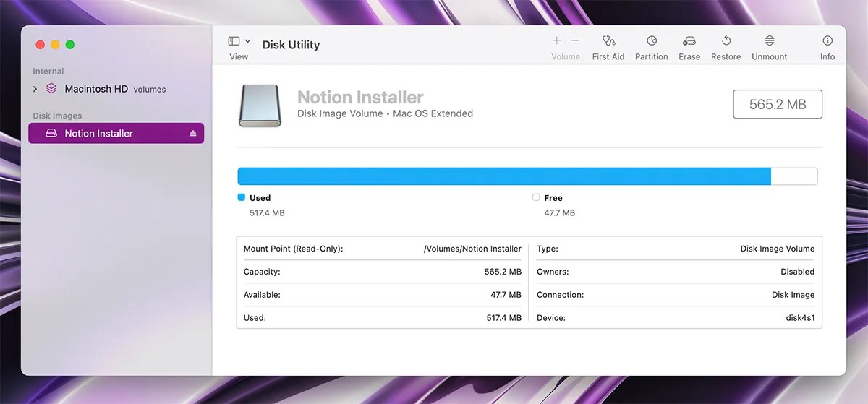Click the blue used space bar
The image size is (868, 404).
tap(504, 176)
